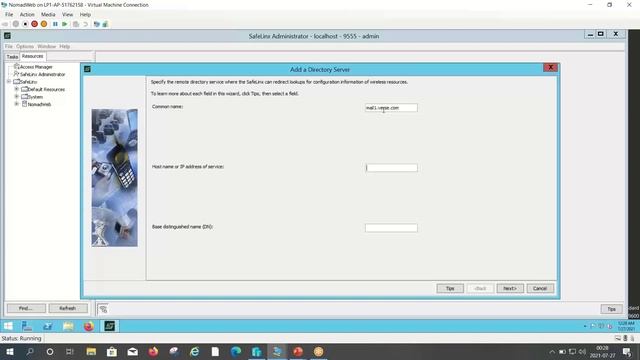
Task: Open Server Manager in guest taskbar
Action: [x=27, y=326]
